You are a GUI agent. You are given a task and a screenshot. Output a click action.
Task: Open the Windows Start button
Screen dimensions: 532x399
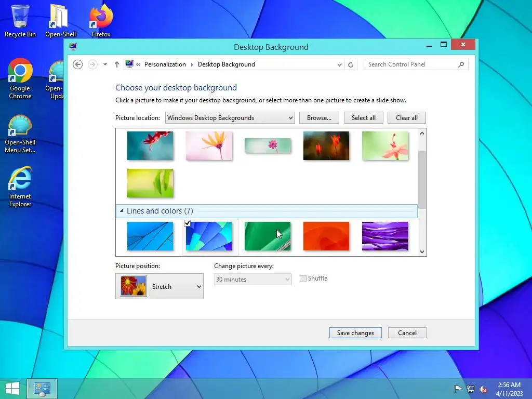click(12, 389)
